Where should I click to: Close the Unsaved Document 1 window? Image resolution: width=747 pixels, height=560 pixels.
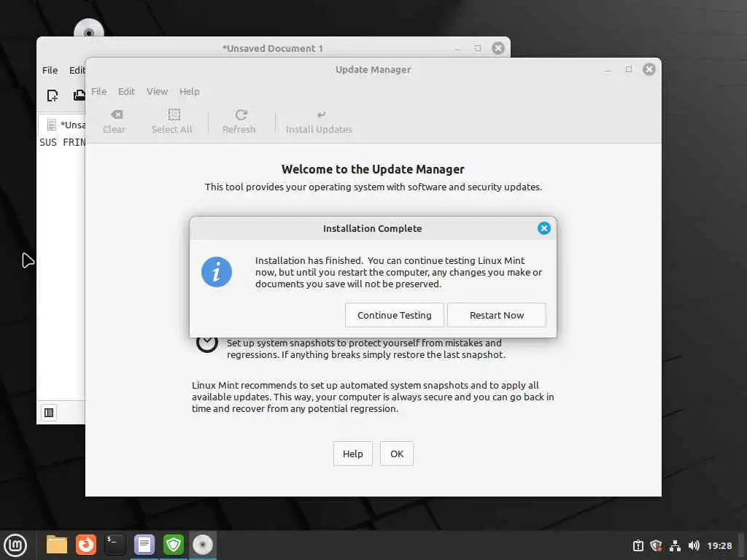(498, 48)
